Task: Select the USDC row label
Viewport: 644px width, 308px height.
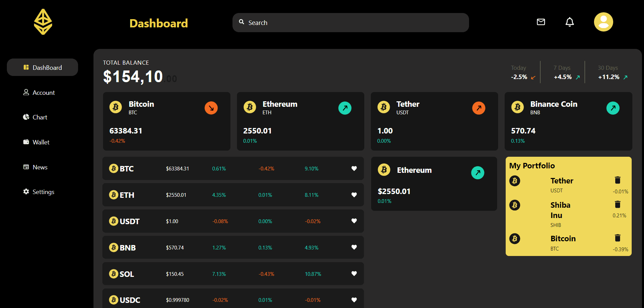Action: tap(130, 300)
